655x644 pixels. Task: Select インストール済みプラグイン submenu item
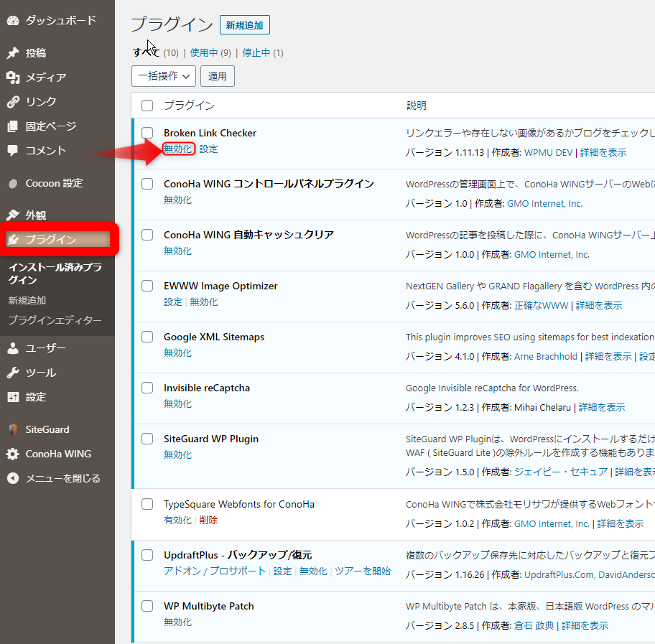[x=55, y=274]
